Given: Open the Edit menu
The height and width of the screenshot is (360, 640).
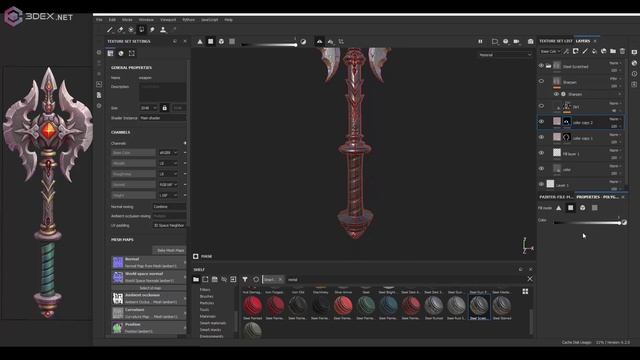Looking at the screenshot, I should pyautogui.click(x=112, y=20).
